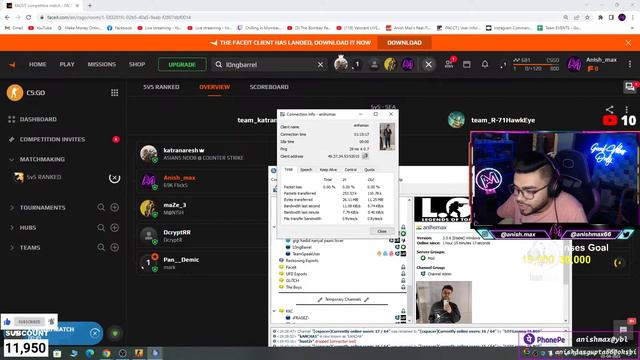Screen dimensions: 640x360
Task: Open the HOME page
Action: coord(37,64)
